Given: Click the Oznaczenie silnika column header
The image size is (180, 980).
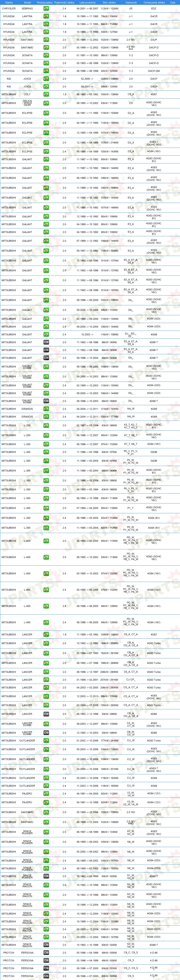Looking at the screenshot, I should tap(154, 2).
